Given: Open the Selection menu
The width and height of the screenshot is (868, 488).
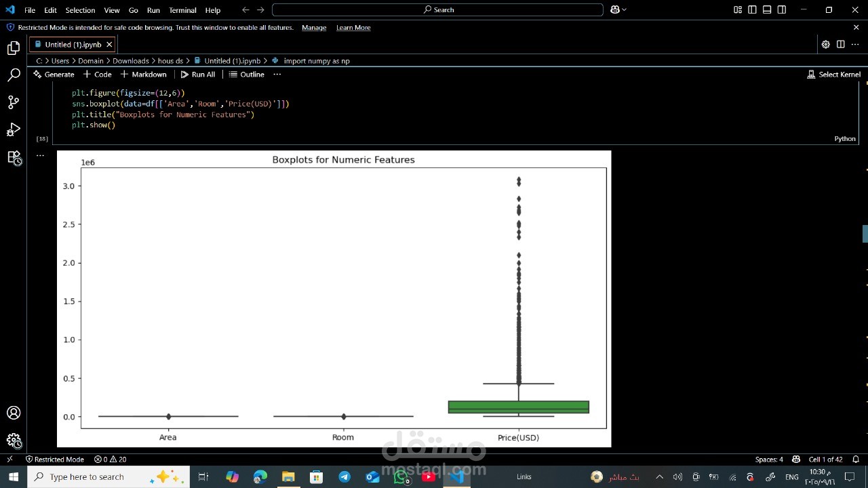Looking at the screenshot, I should pyautogui.click(x=80, y=10).
